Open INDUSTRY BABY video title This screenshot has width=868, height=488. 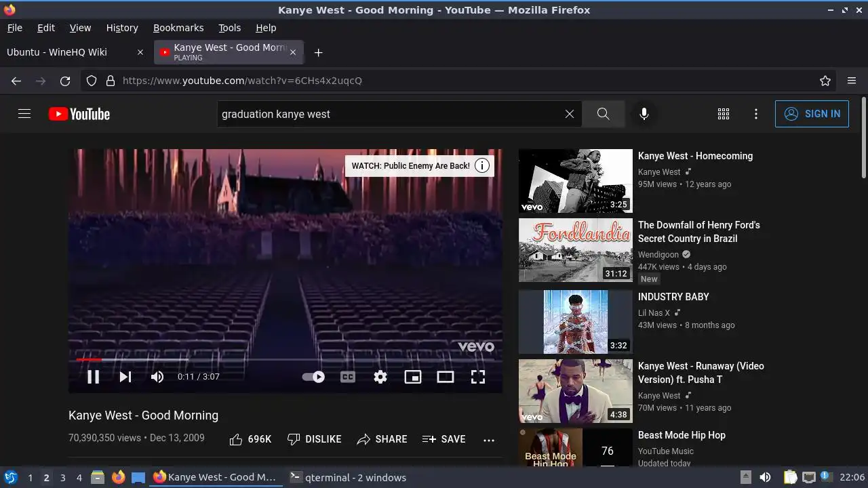pyautogui.click(x=673, y=297)
